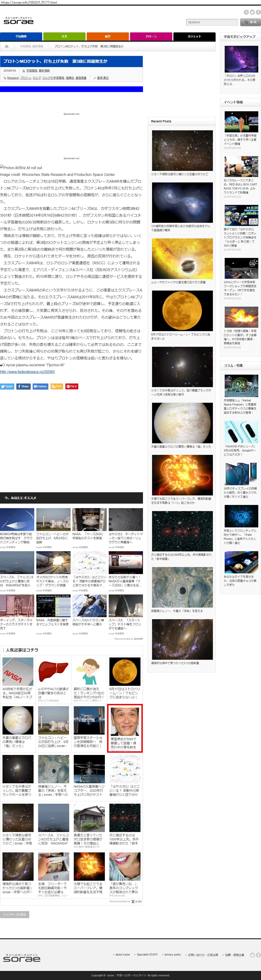Focus the SEARCH input field

pyautogui.click(x=212, y=22)
